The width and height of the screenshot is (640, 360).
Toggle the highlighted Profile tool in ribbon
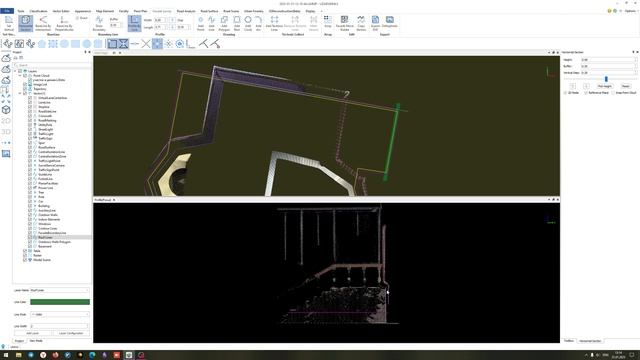tap(134, 23)
